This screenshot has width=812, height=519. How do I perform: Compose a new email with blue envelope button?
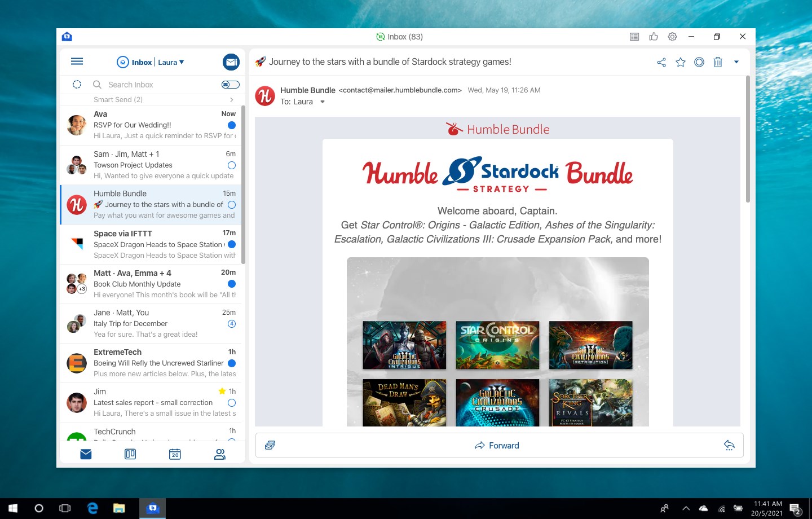tap(231, 62)
